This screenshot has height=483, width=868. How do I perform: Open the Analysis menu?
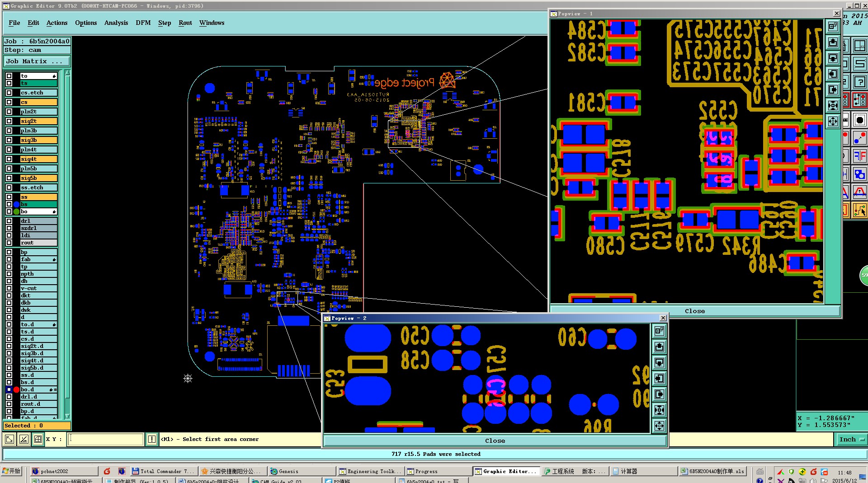116,23
